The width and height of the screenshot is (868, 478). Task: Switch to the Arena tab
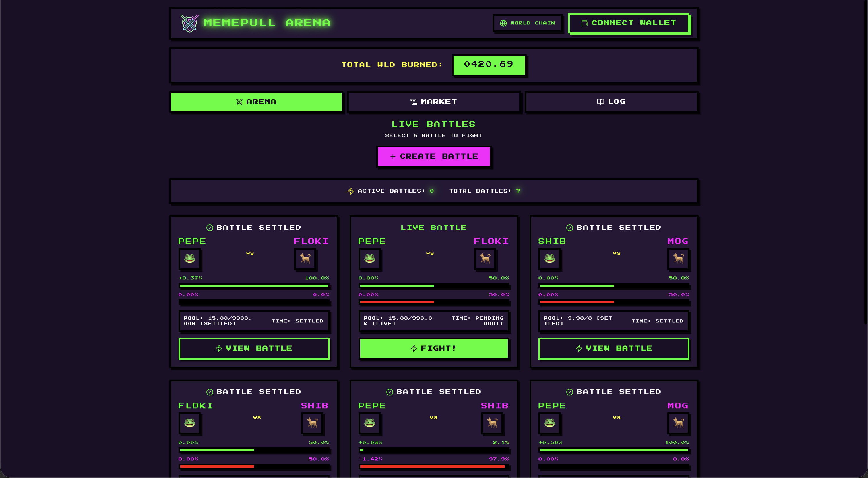[256, 102]
